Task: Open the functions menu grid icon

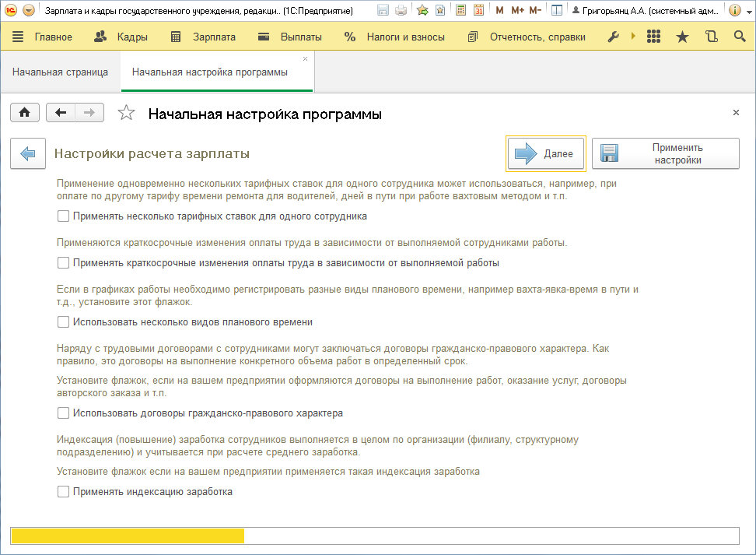Action: click(653, 37)
